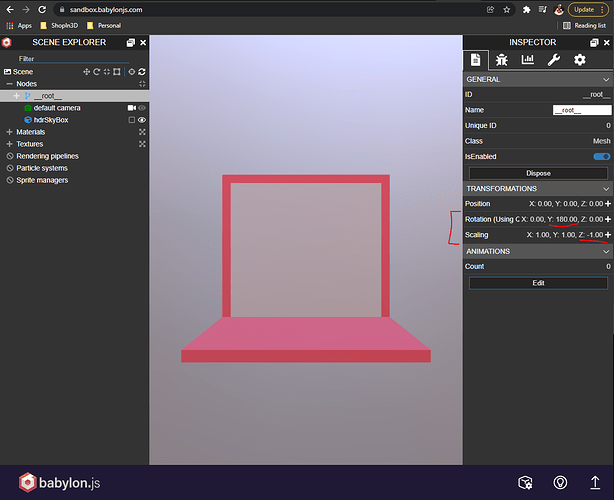The height and width of the screenshot is (500, 614).
Task: Reload the sandbox page
Action: (x=42, y=9)
